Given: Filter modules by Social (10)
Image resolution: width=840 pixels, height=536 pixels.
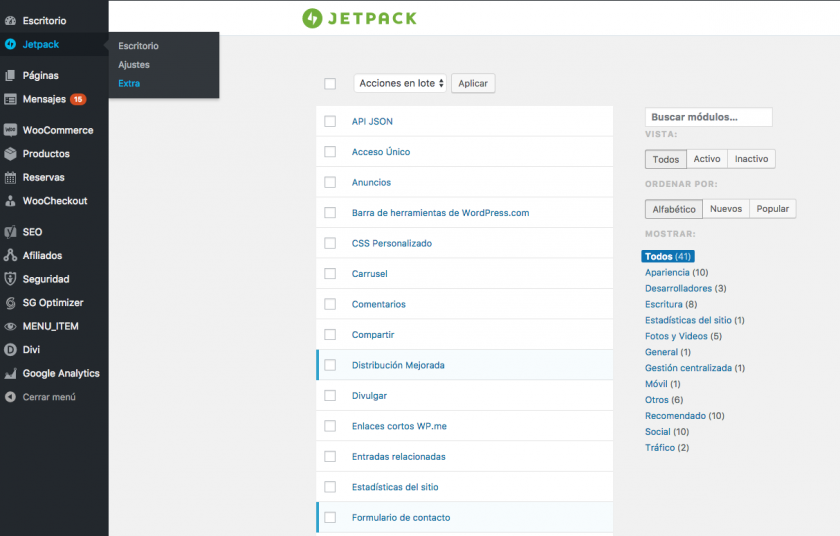Looking at the screenshot, I should pyautogui.click(x=666, y=432).
